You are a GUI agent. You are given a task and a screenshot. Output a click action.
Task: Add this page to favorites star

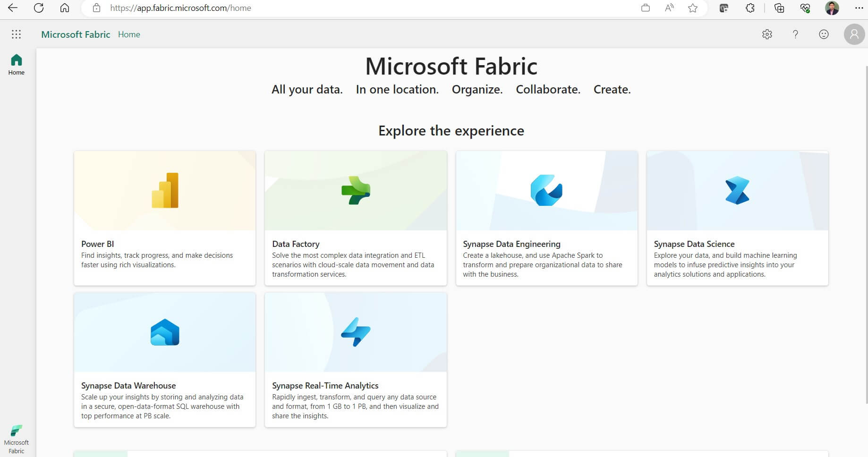tap(693, 8)
